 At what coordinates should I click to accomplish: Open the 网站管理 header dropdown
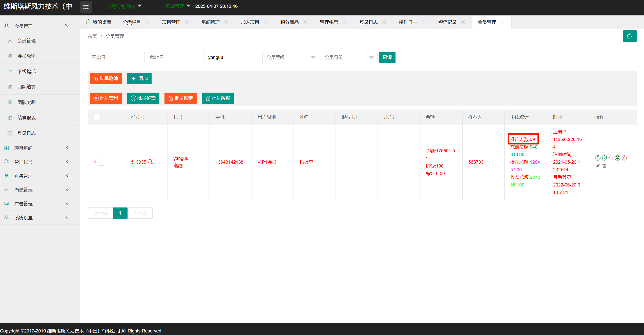178,6
